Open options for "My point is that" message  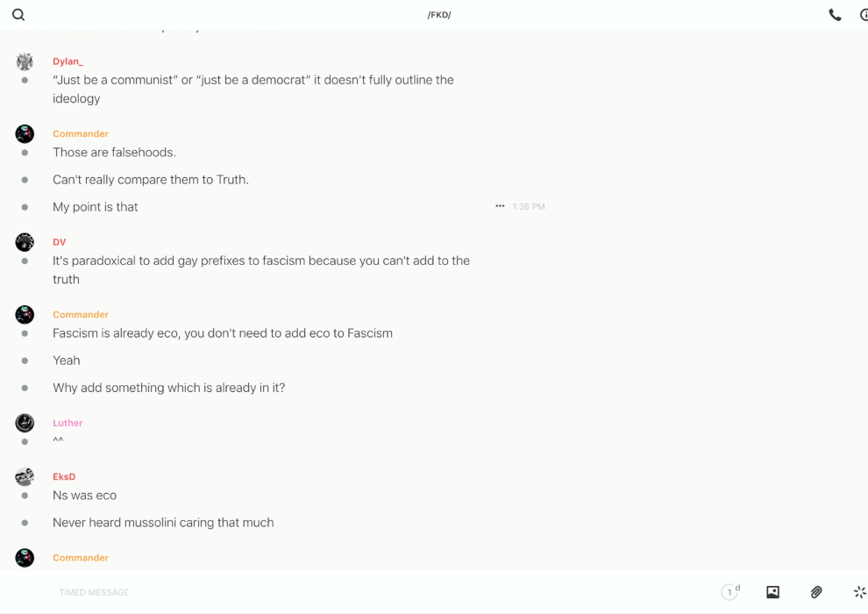pyautogui.click(x=500, y=206)
